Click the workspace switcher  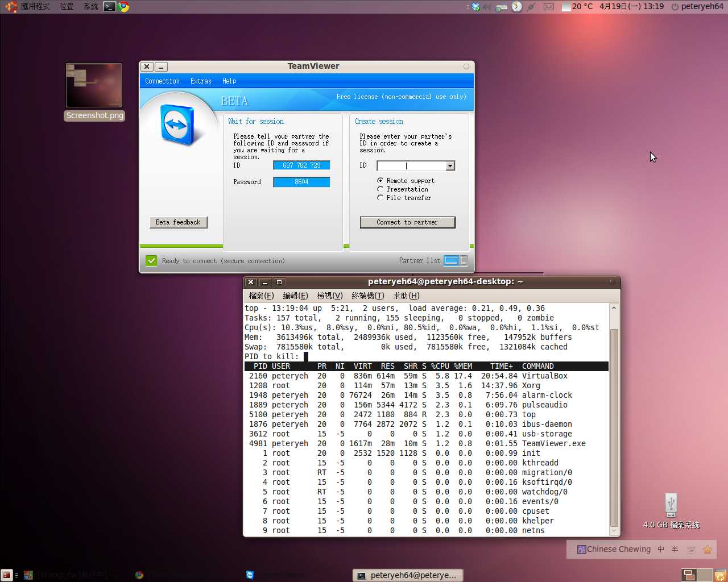click(x=697, y=575)
